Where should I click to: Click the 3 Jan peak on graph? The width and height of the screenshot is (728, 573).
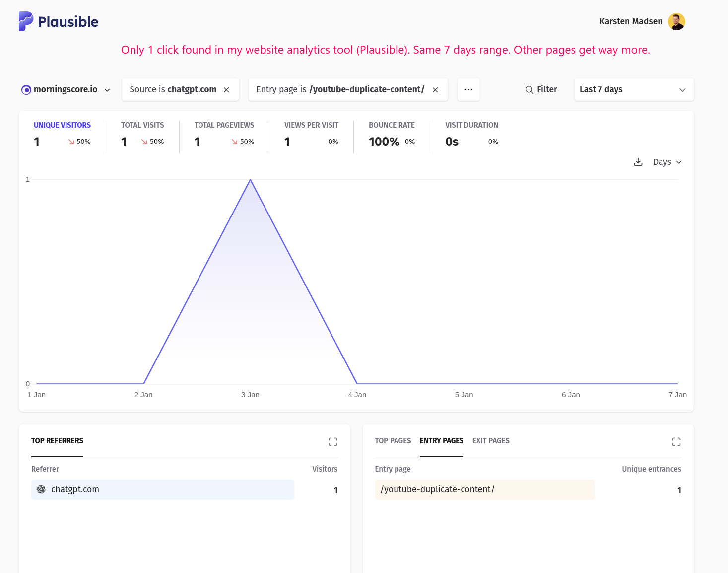click(251, 180)
